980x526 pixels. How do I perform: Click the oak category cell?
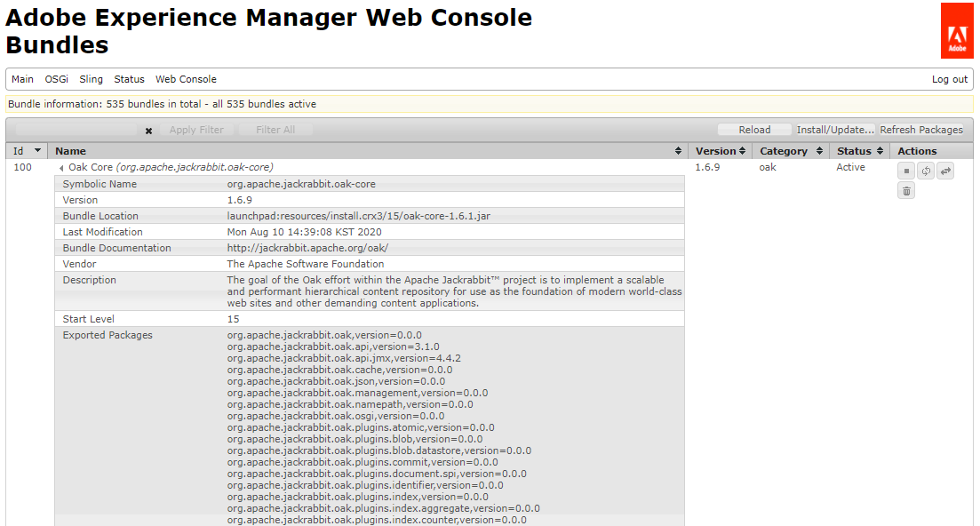768,167
